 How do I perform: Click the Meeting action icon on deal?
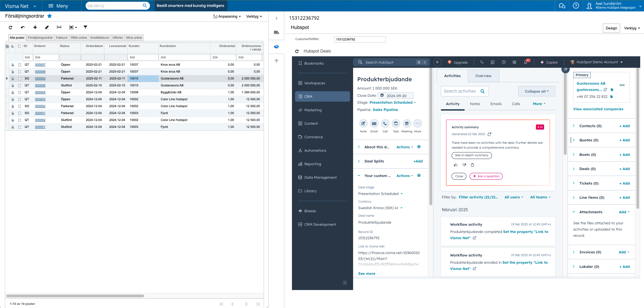click(x=407, y=123)
